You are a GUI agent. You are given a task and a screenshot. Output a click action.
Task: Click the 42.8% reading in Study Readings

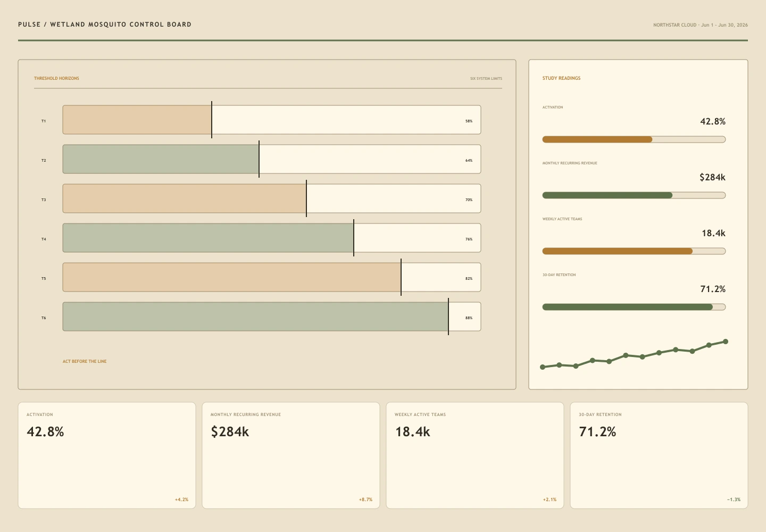(713, 121)
